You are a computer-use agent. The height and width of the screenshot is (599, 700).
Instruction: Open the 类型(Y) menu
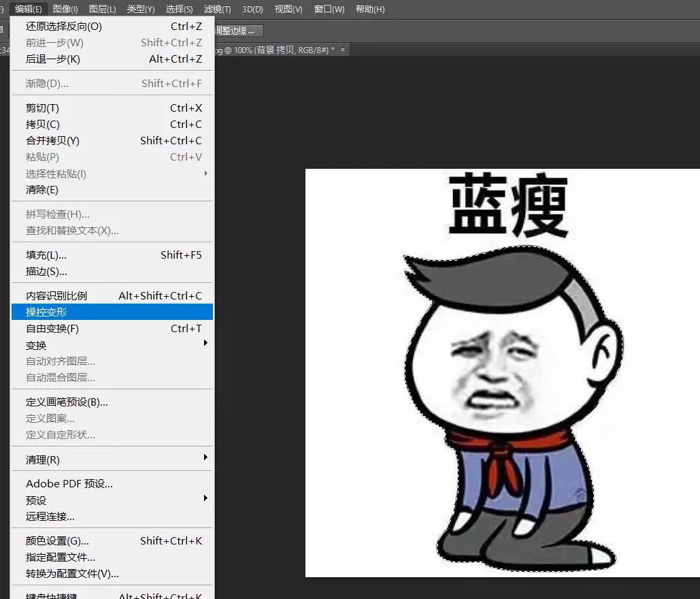pos(141,9)
